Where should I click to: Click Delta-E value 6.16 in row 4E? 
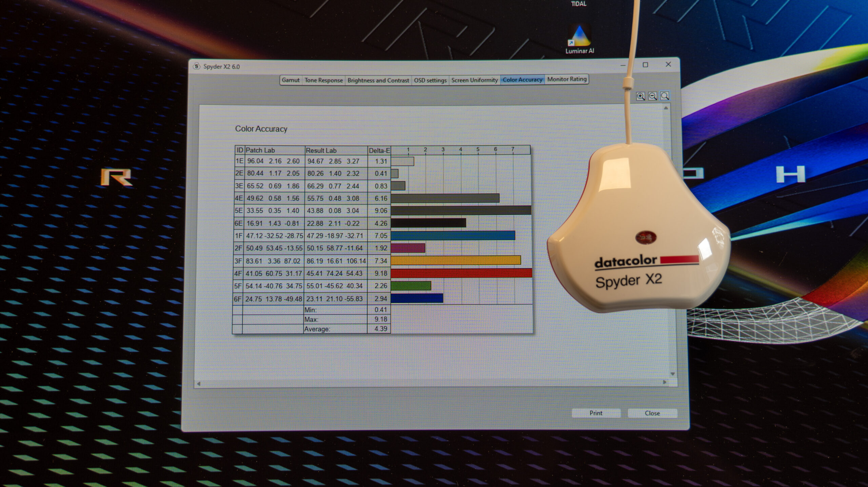(381, 198)
